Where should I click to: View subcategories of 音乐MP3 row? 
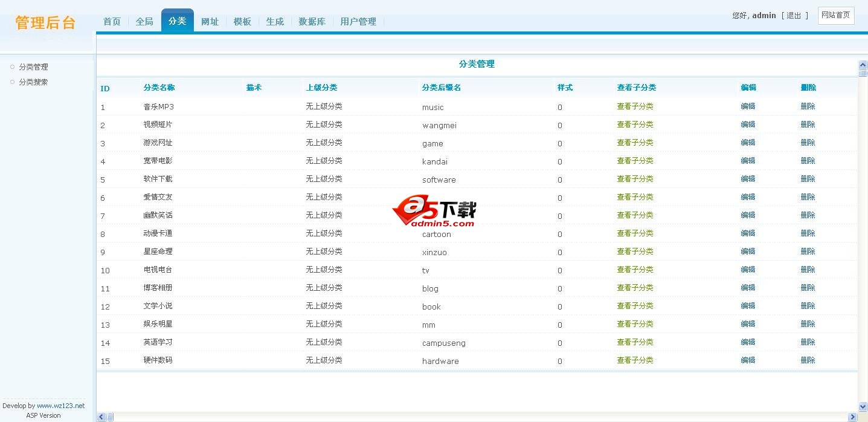coord(635,106)
